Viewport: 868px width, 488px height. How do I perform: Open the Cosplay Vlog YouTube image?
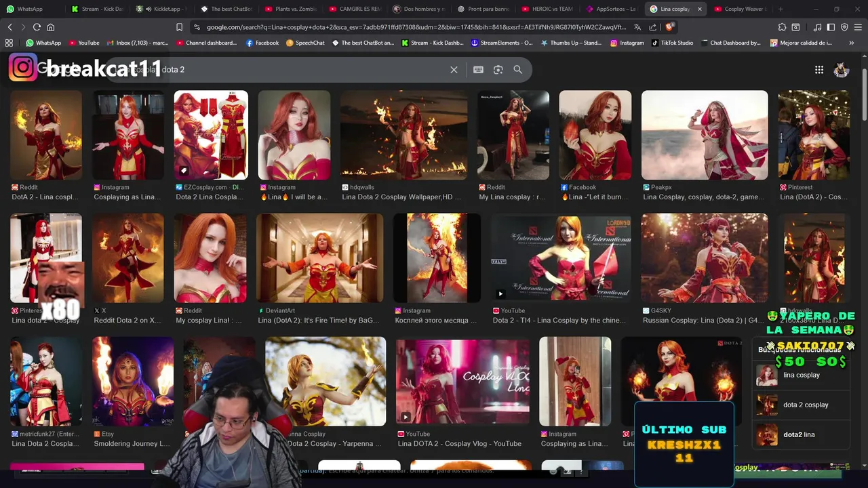(x=462, y=381)
